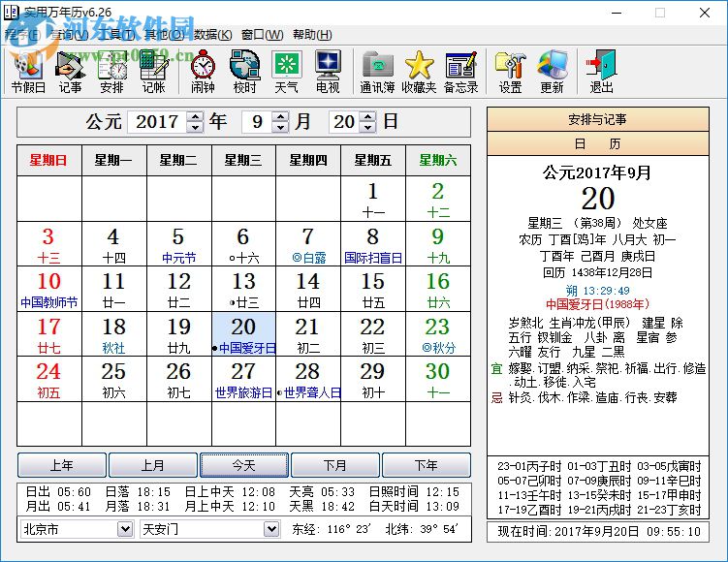Select September 27 世界旅游日 cell
The image size is (728, 562).
pos(243,379)
